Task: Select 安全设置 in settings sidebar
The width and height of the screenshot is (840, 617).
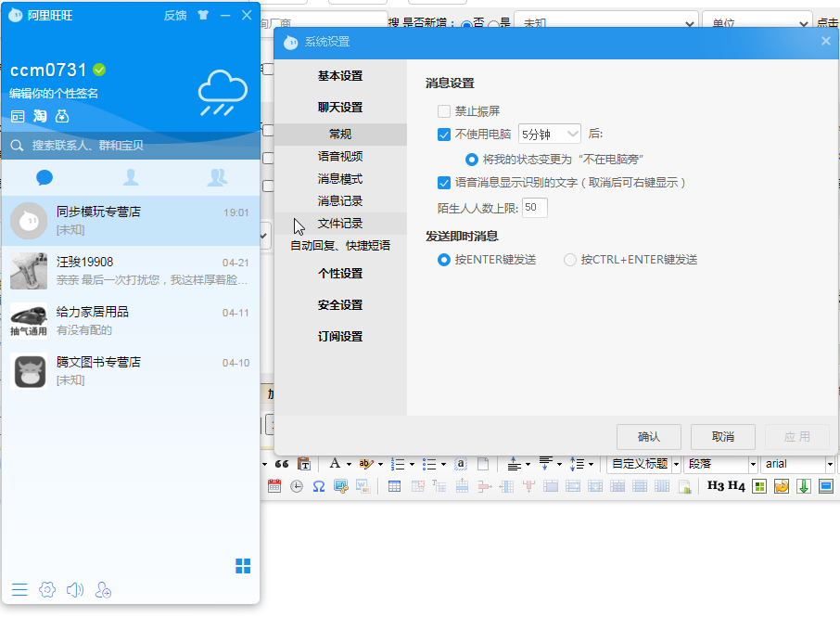Action: click(340, 305)
